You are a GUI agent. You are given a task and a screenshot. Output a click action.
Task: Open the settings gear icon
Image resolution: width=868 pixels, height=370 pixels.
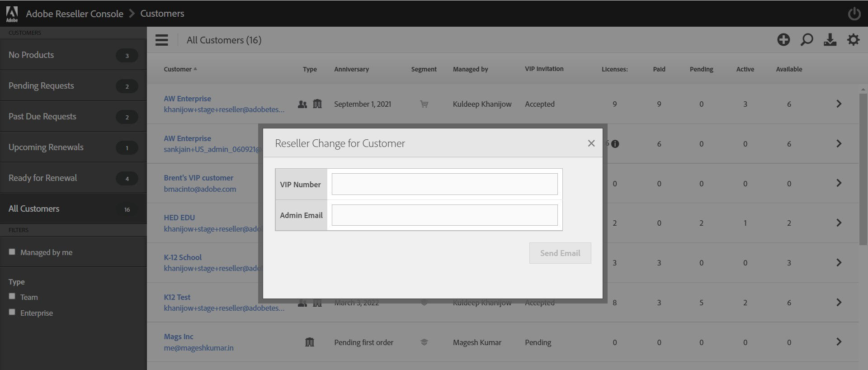853,40
